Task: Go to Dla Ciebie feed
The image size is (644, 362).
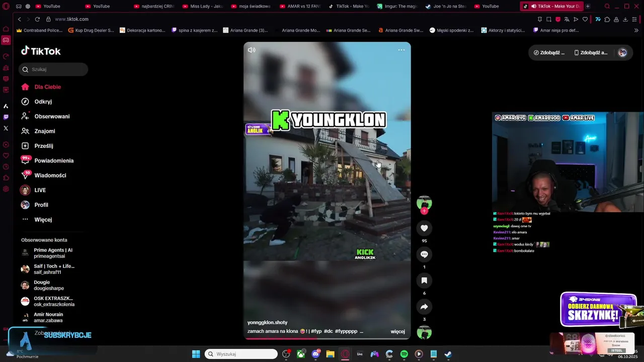Action: [41, 87]
